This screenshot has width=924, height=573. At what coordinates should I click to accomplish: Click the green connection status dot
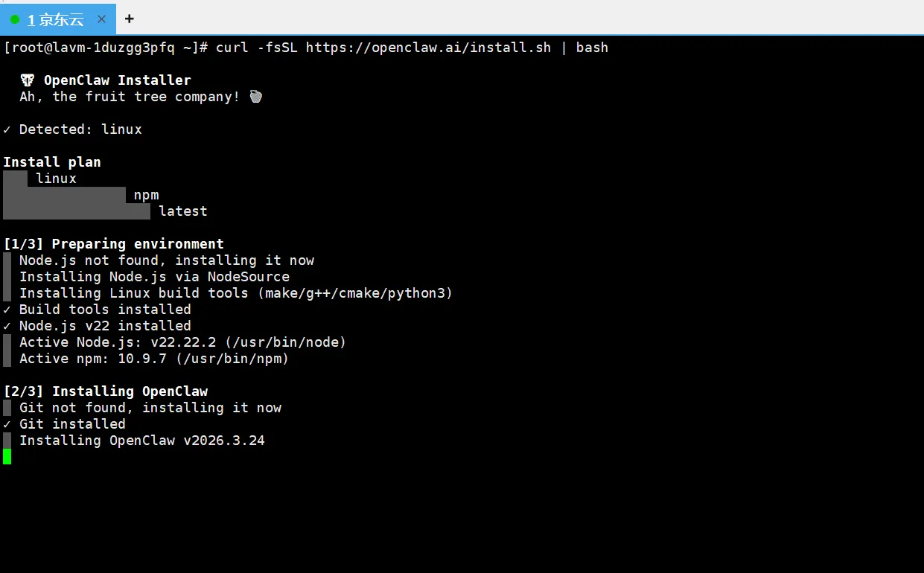(15, 19)
